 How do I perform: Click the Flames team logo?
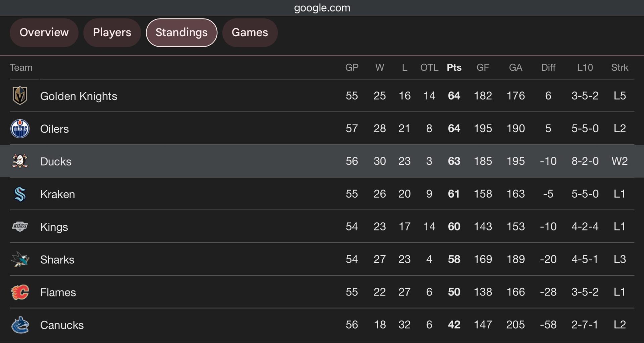tap(20, 292)
